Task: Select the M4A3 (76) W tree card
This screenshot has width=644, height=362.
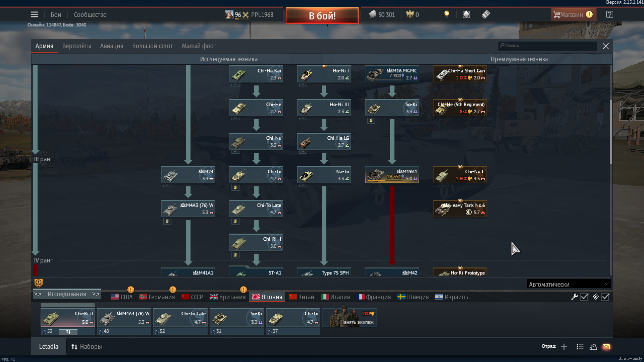Action: tap(188, 208)
